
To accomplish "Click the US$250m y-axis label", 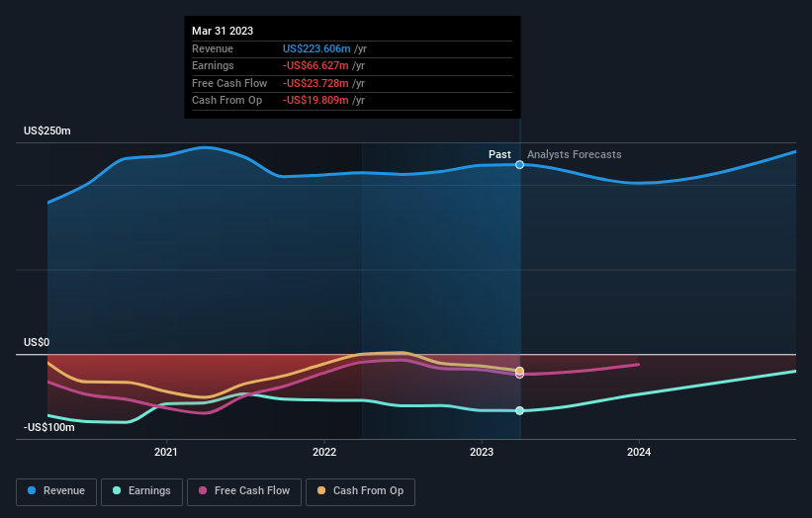I will (47, 130).
